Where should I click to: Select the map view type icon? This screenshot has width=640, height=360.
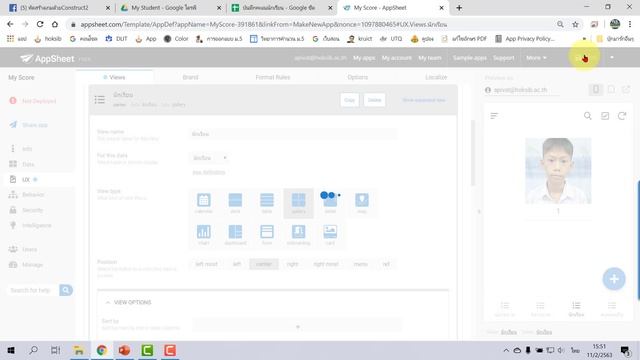click(362, 200)
